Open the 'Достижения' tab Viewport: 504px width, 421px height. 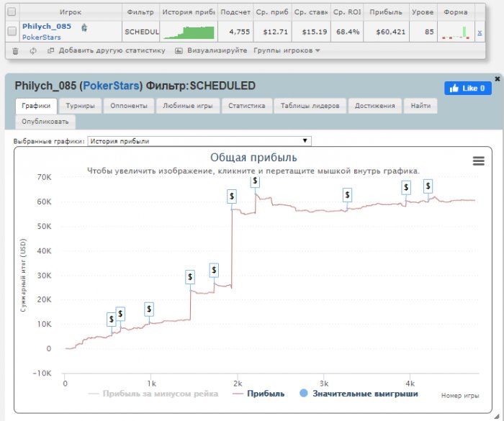pyautogui.click(x=375, y=106)
